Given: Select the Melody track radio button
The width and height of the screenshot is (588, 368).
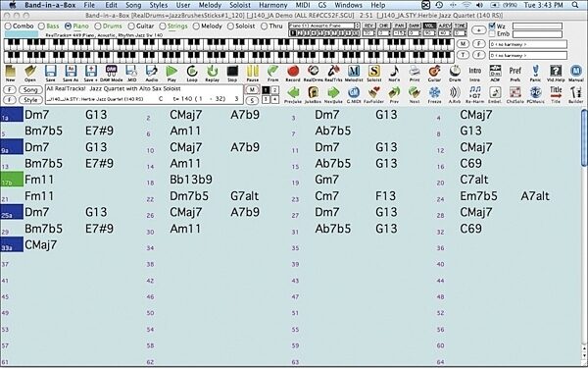Looking at the screenshot, I should [196, 26].
